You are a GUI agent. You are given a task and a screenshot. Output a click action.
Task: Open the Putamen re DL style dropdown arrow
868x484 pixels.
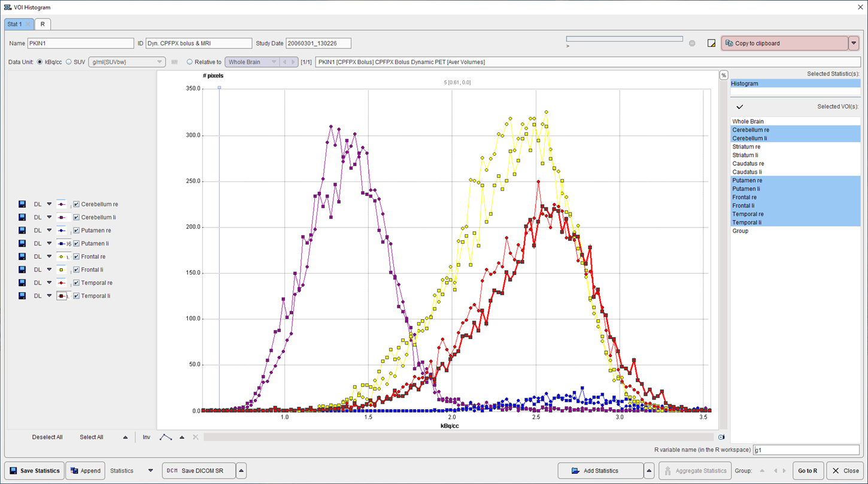(x=50, y=231)
